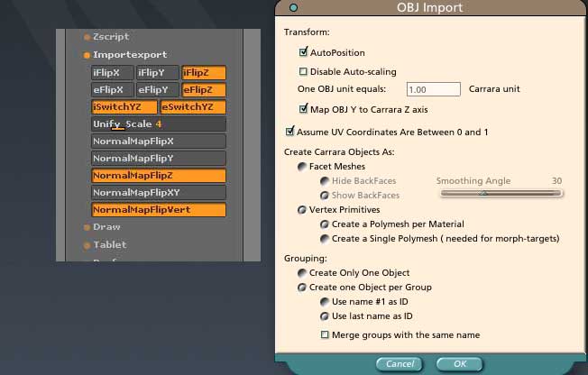Disable the eFlipZ button

[x=204, y=90]
